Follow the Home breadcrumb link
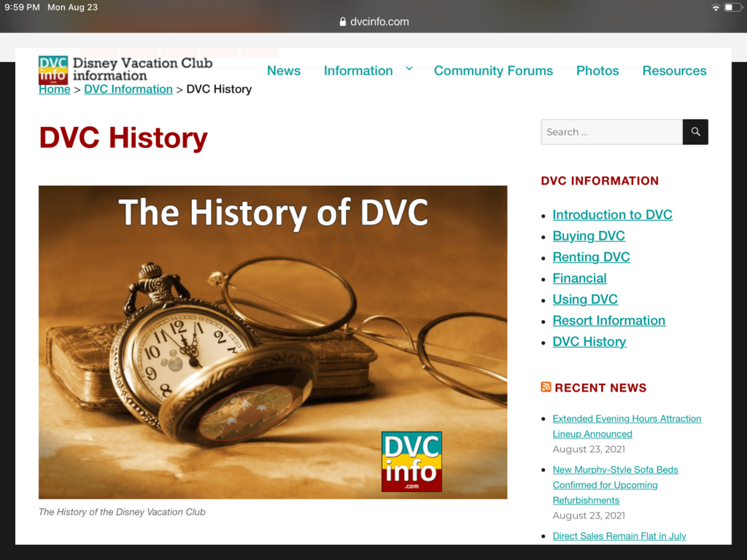This screenshot has height=560, width=747. click(x=54, y=89)
